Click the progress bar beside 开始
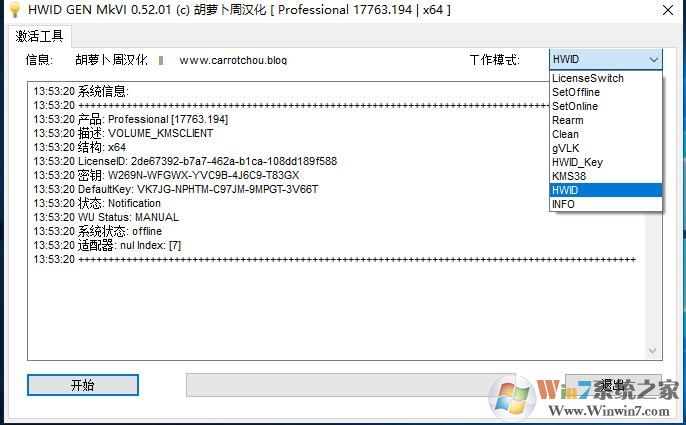This screenshot has width=686, height=425. 350,385
